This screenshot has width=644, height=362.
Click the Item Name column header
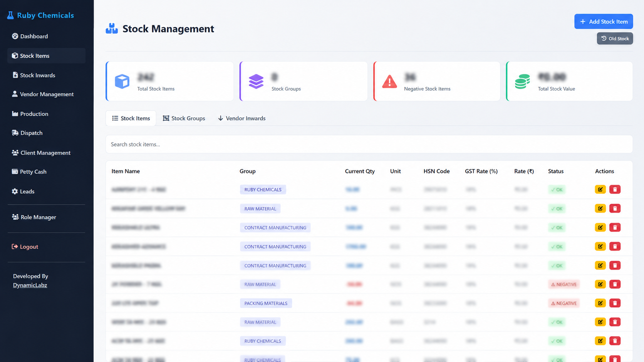(126, 171)
